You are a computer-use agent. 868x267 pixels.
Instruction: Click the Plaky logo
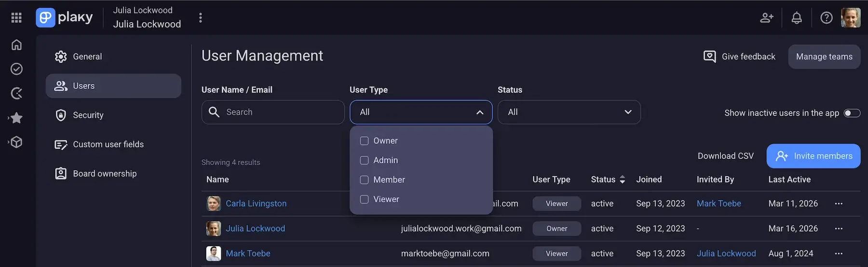pos(64,18)
